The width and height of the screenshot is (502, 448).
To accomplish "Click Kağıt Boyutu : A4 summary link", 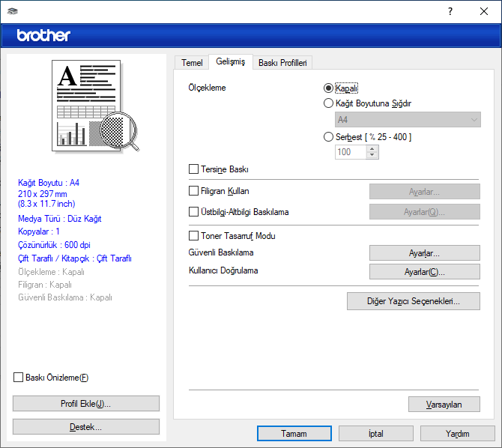I will point(49,183).
